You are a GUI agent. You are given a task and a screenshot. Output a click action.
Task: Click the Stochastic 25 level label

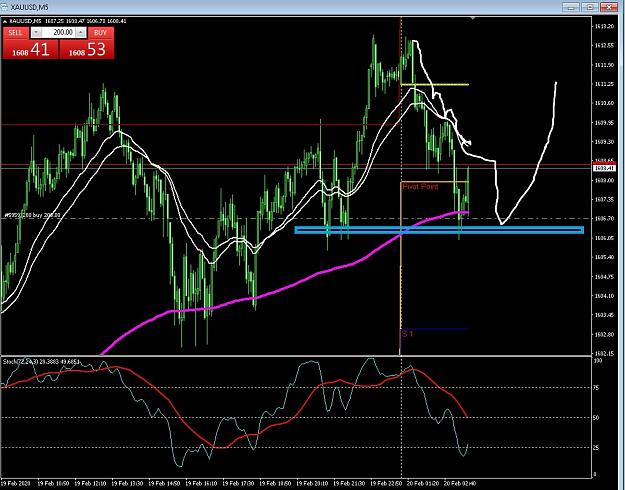[x=597, y=448]
